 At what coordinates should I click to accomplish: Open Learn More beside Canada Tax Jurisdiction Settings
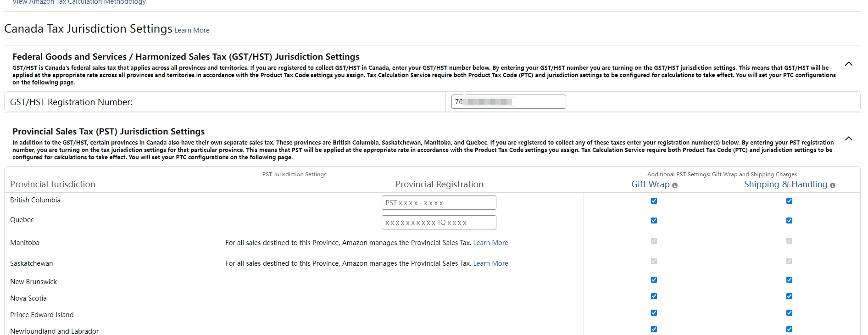tap(192, 30)
